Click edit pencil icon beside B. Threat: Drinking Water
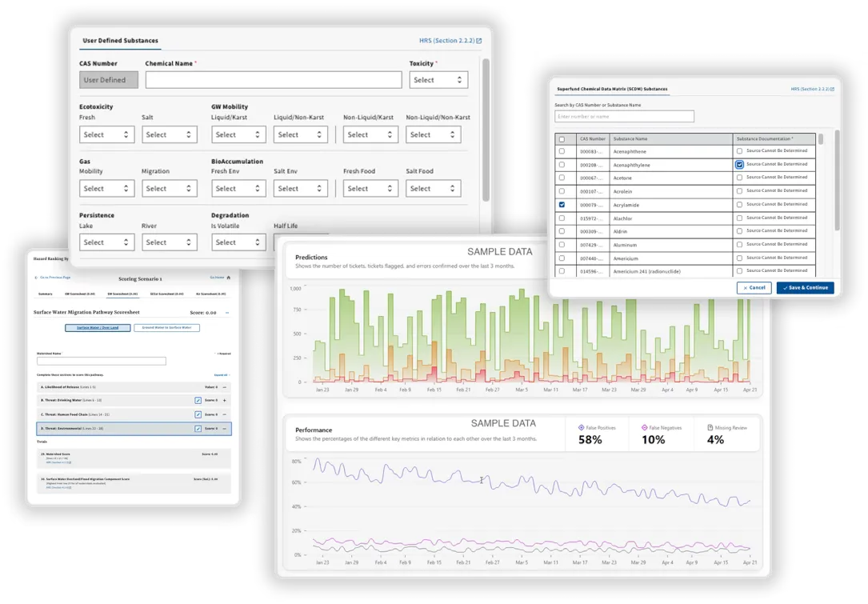The height and width of the screenshot is (604, 868). [x=198, y=400]
